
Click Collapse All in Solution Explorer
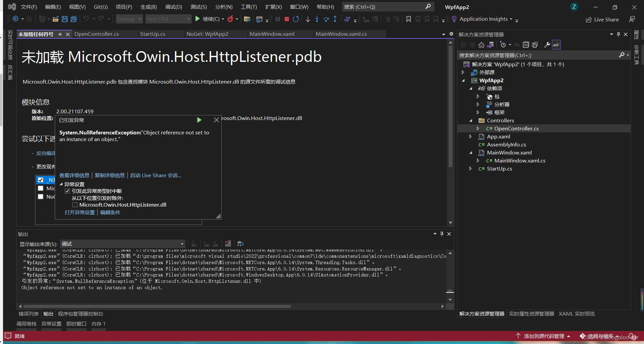526,45
